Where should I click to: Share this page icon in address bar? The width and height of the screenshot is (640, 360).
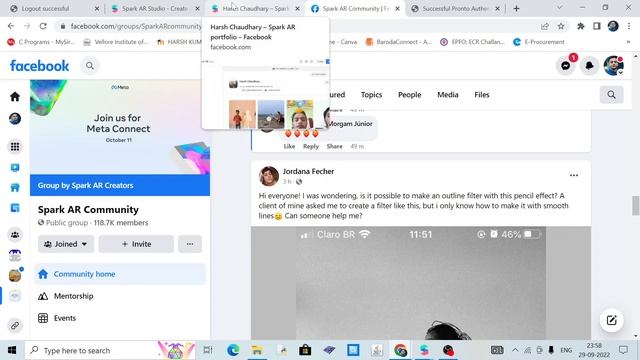[544, 26]
